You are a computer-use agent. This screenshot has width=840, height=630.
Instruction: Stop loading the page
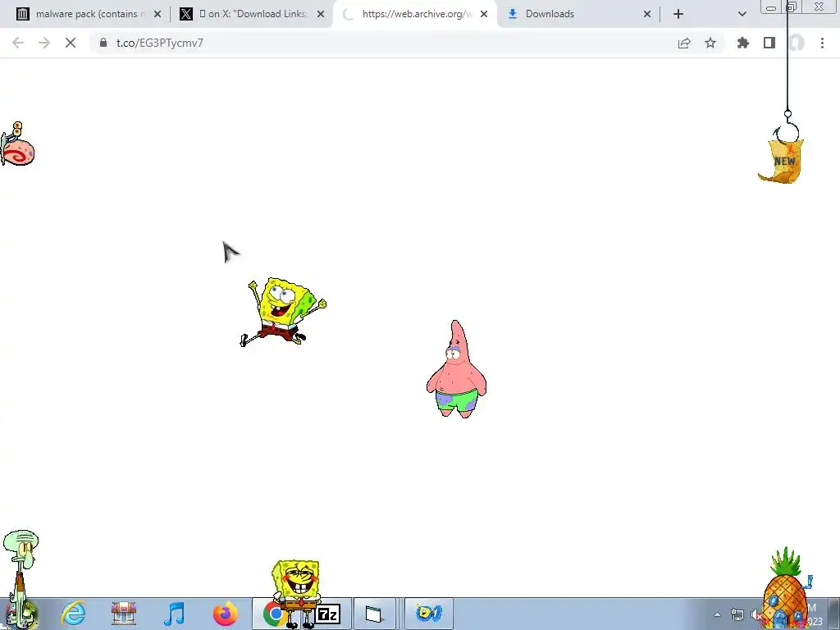point(71,43)
